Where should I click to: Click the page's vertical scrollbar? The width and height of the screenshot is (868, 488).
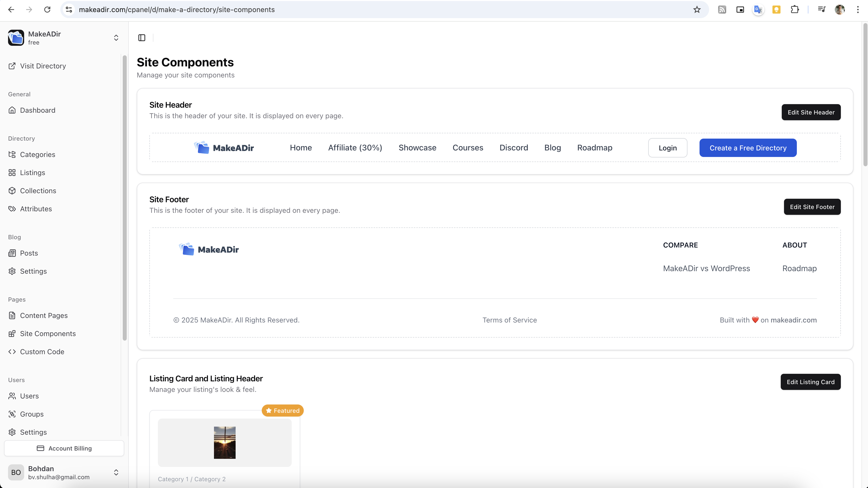[865, 94]
